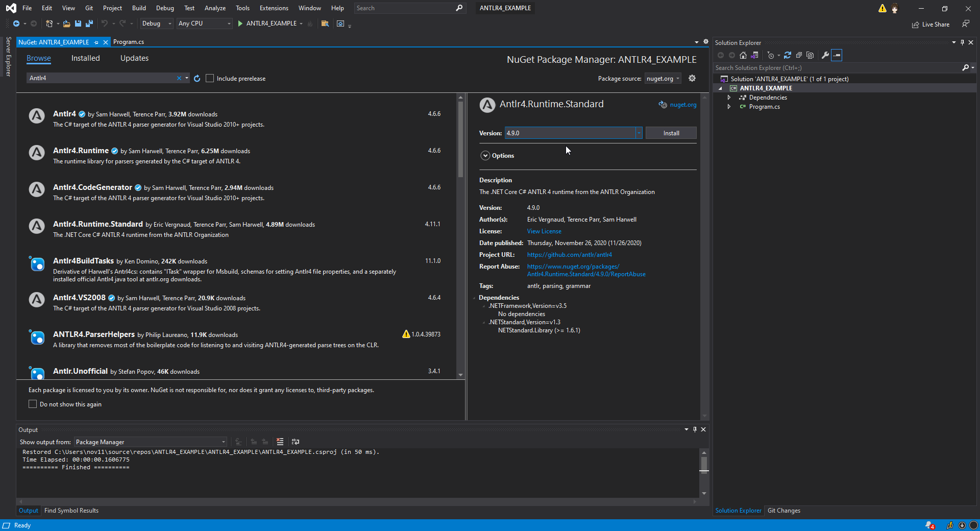This screenshot has width=980, height=531.
Task: Click Pending Changes Filter clock icon
Action: tap(771, 55)
